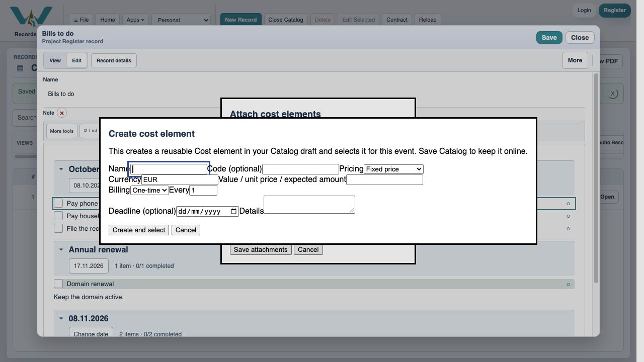Screen dimensions: 644x362
Task: Open the Pricing dropdown
Action: tap(393, 169)
